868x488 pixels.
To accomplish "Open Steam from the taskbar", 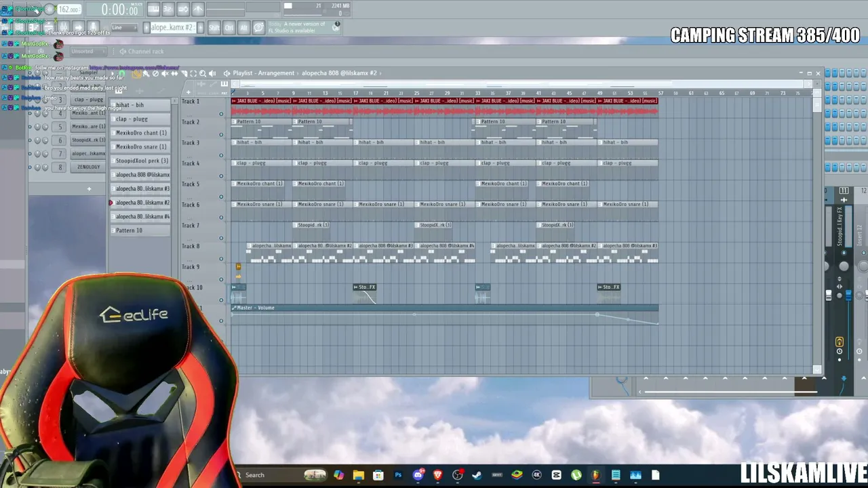I will [477, 475].
